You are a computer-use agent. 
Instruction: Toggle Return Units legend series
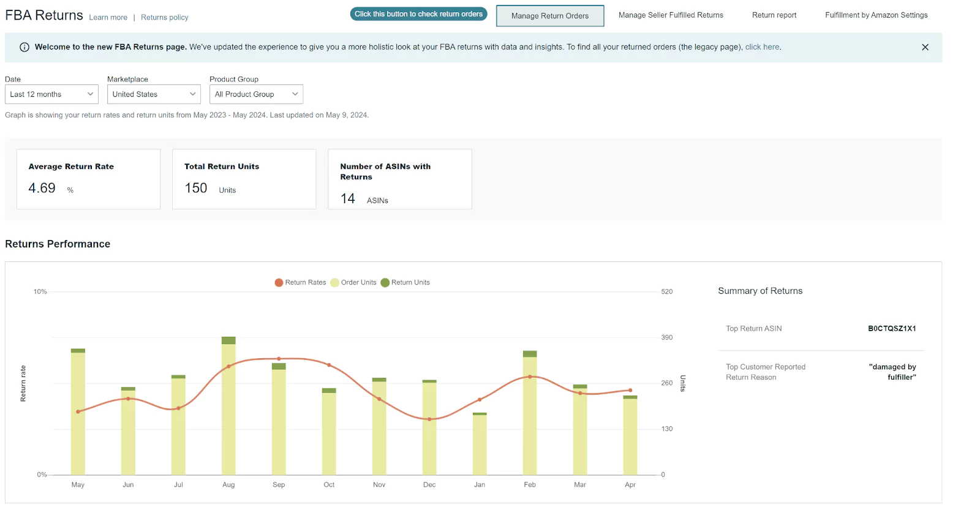(x=405, y=282)
